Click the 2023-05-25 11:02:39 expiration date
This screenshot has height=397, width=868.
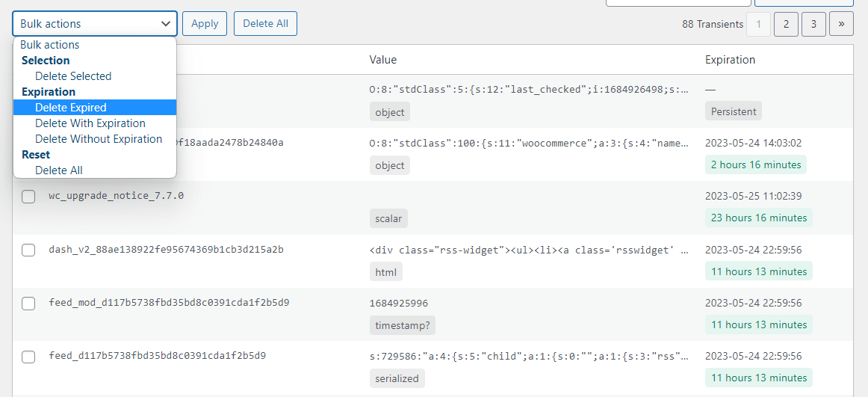754,196
